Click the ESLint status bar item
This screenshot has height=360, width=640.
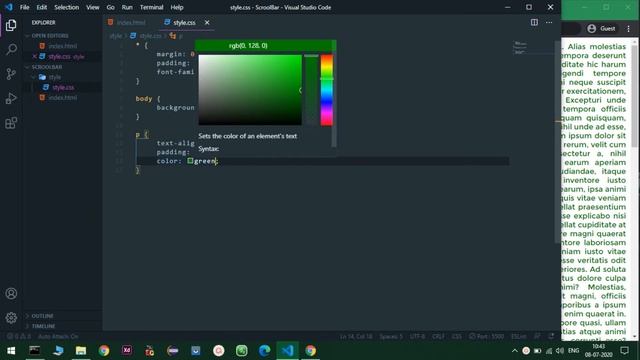click(x=519, y=336)
